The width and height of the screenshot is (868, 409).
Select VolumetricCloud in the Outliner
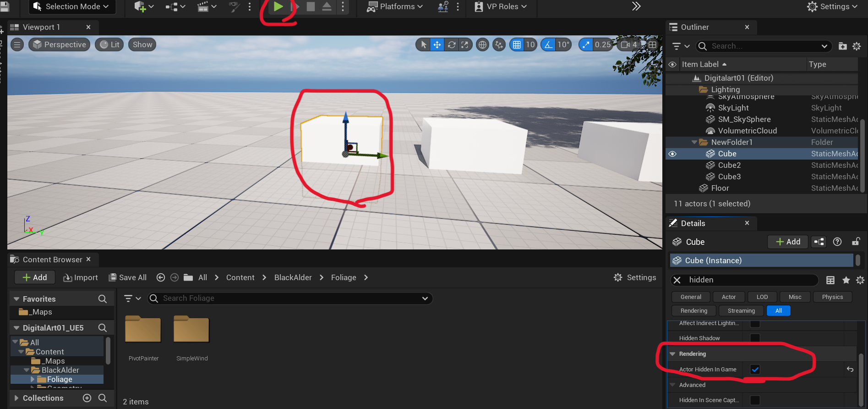748,131
